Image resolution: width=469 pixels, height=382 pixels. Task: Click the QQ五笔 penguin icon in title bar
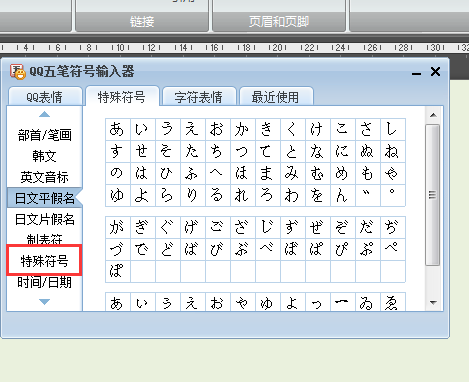(x=17, y=72)
